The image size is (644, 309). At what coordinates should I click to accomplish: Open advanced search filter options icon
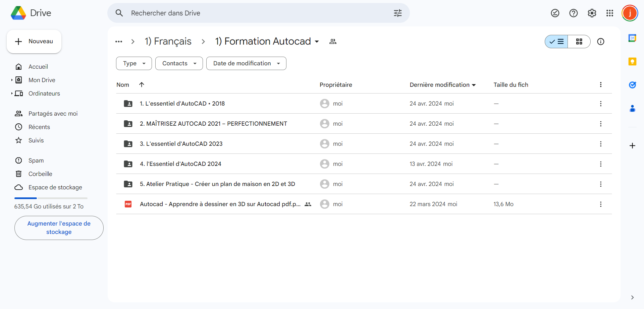397,13
